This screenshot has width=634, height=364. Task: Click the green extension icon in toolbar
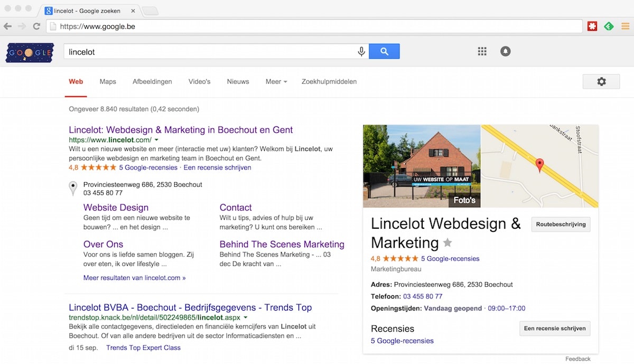[609, 26]
